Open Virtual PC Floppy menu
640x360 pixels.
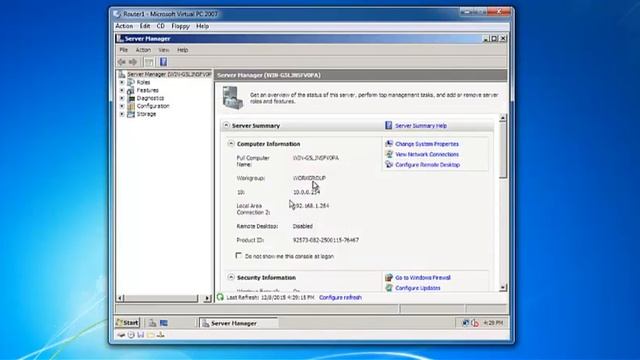coord(180,26)
